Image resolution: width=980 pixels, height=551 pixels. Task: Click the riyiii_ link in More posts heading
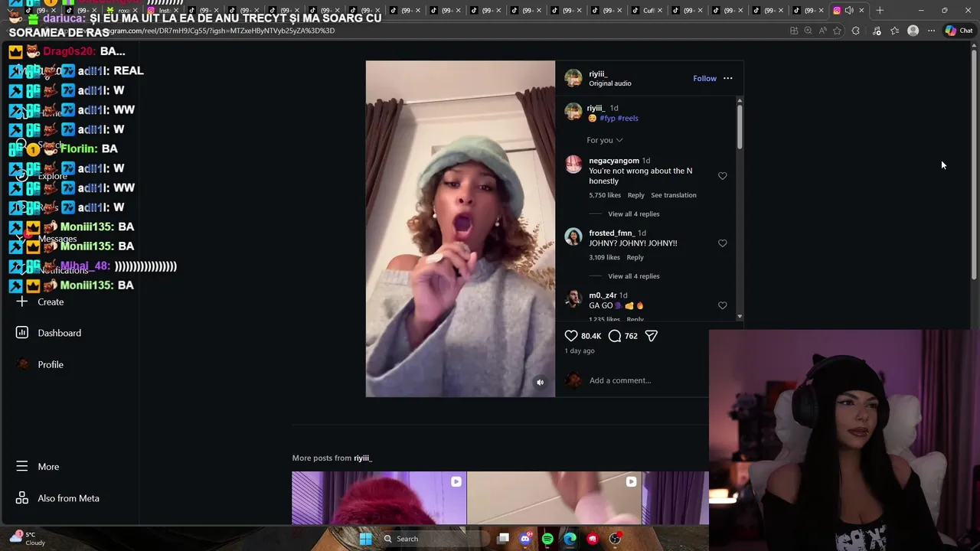363,458
